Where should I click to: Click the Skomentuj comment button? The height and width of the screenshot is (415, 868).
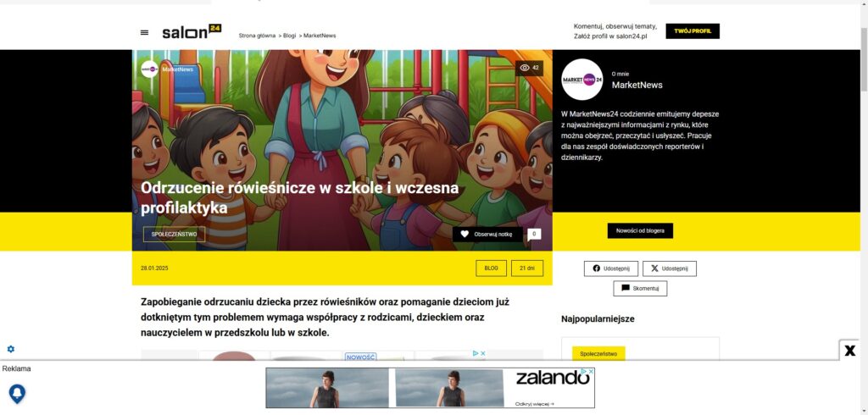(640, 288)
